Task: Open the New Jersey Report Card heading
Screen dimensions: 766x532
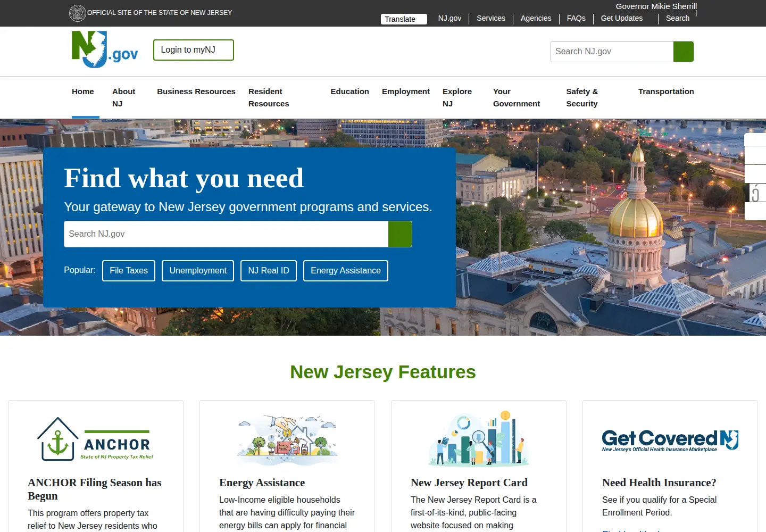Action: (x=469, y=483)
